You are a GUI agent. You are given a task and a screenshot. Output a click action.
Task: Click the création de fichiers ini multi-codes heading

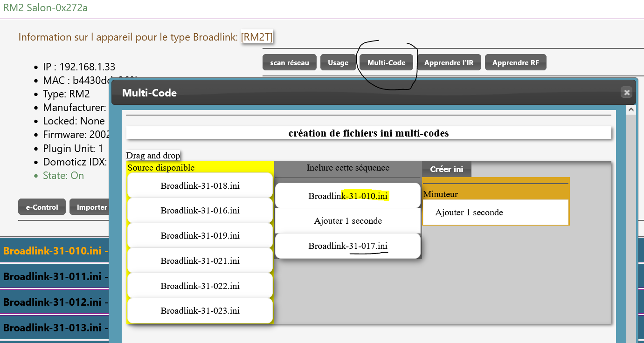368,133
